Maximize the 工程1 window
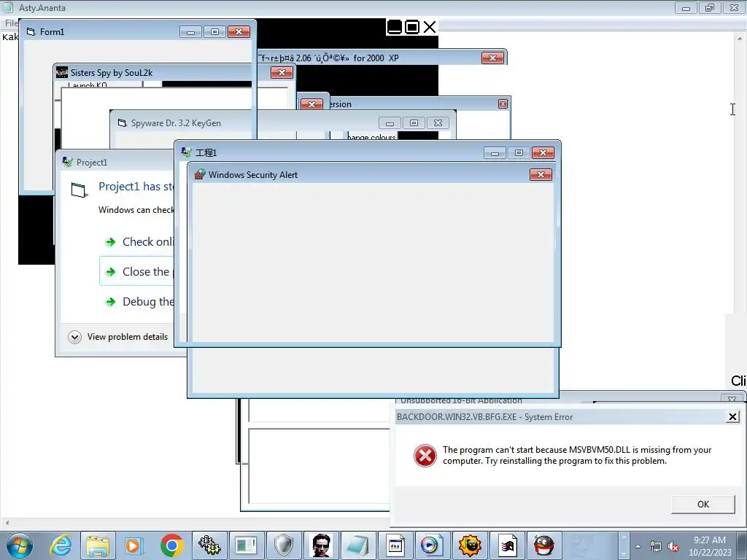Image resolution: width=747 pixels, height=560 pixels. coord(519,153)
